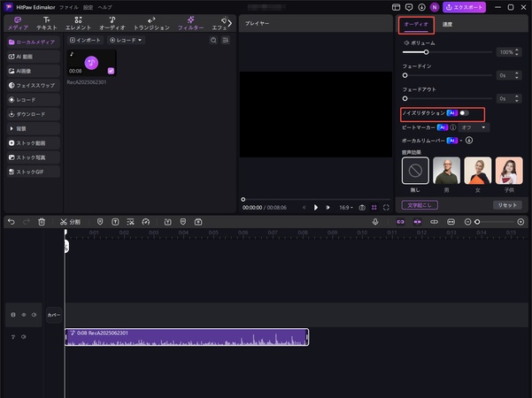
Task: Show more toolbar tabs with the right chevron
Action: click(229, 23)
